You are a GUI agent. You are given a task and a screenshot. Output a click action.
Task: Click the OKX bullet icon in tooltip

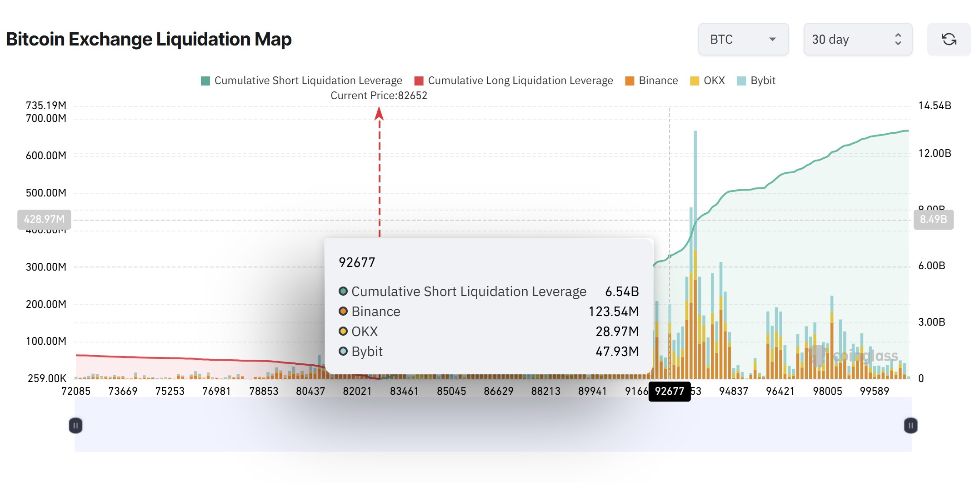tap(342, 332)
